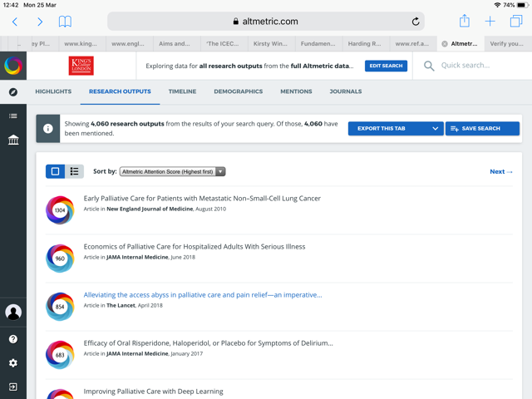
Task: Open the compass explorer sidebar icon
Action: [13, 92]
